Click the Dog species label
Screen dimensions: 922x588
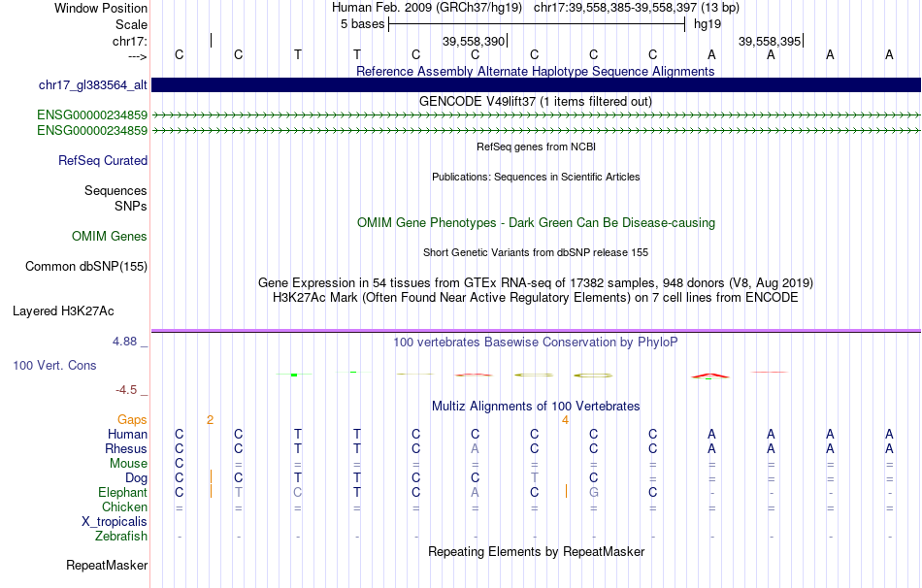tap(137, 478)
